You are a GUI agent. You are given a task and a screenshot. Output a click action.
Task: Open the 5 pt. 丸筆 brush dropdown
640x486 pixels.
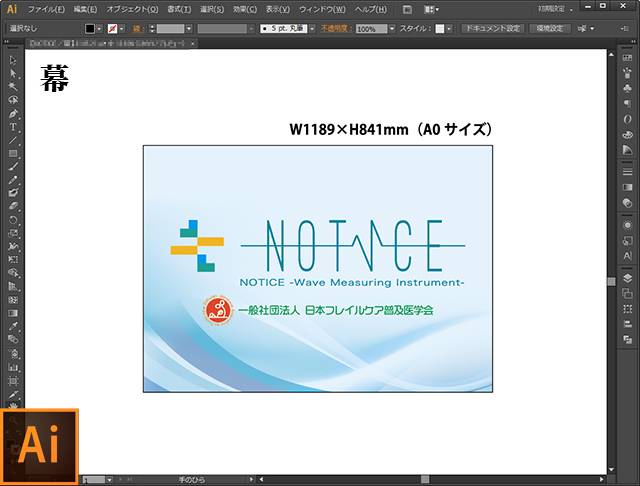point(312,29)
